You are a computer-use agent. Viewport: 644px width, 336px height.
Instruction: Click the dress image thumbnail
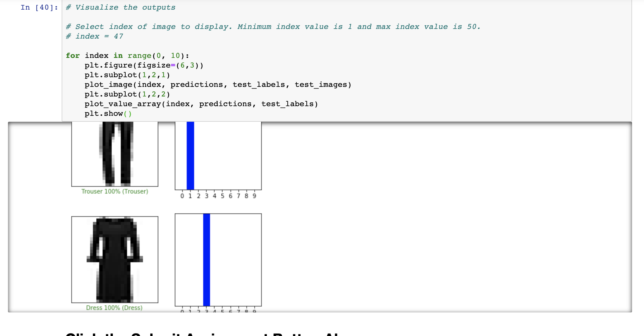pos(115,259)
